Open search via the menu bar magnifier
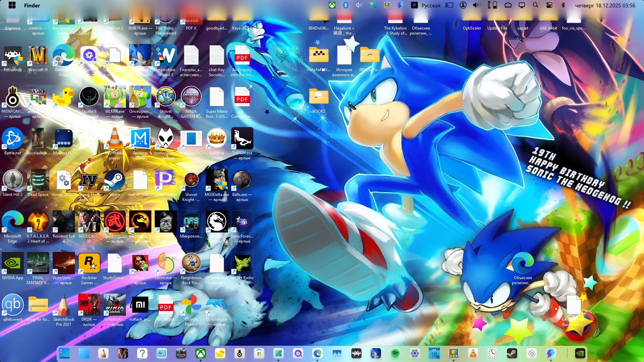Screen dimensions: 644x362 (x=536, y=5)
